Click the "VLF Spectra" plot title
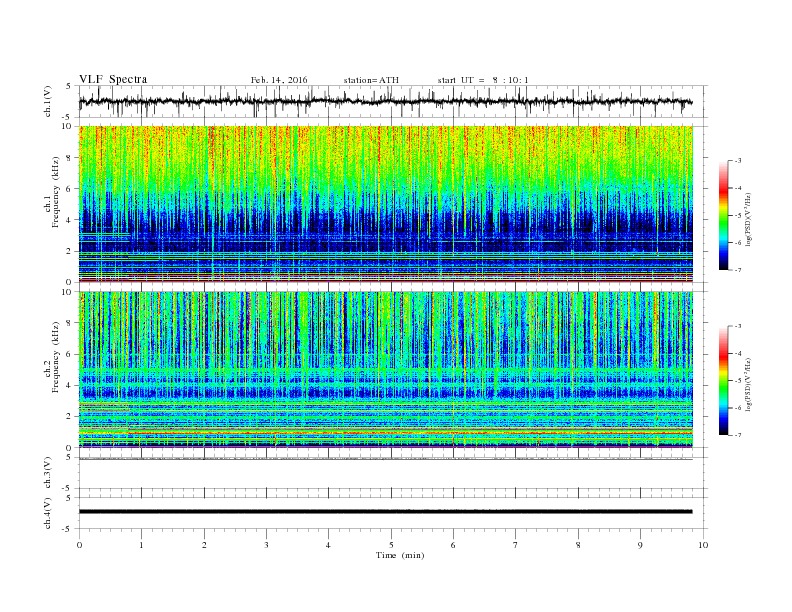 (113, 79)
